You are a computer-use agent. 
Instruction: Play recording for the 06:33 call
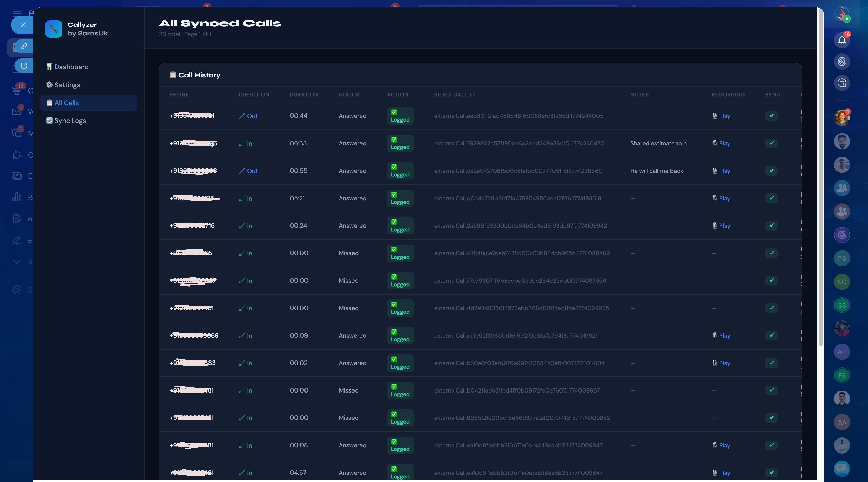point(724,143)
